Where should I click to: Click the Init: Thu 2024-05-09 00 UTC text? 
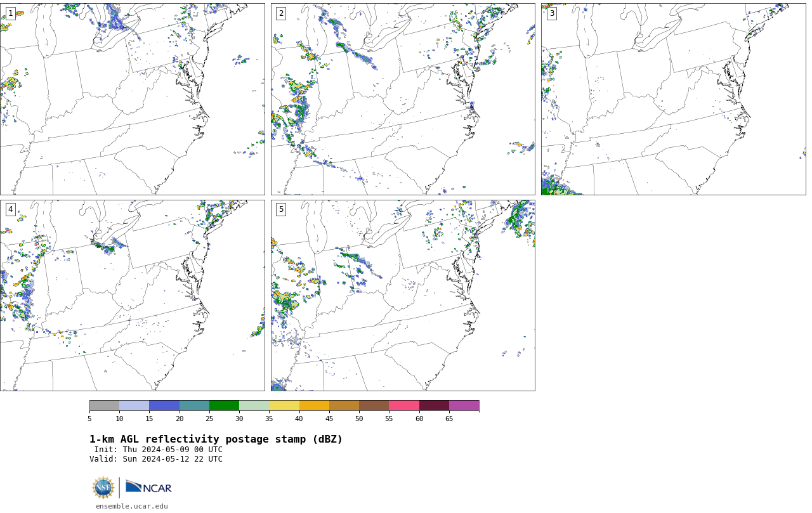(x=159, y=450)
